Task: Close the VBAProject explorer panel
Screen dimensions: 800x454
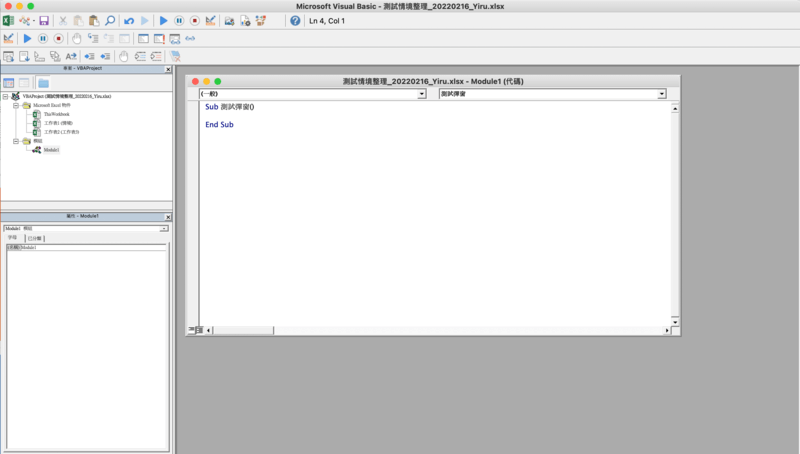Action: click(x=168, y=69)
